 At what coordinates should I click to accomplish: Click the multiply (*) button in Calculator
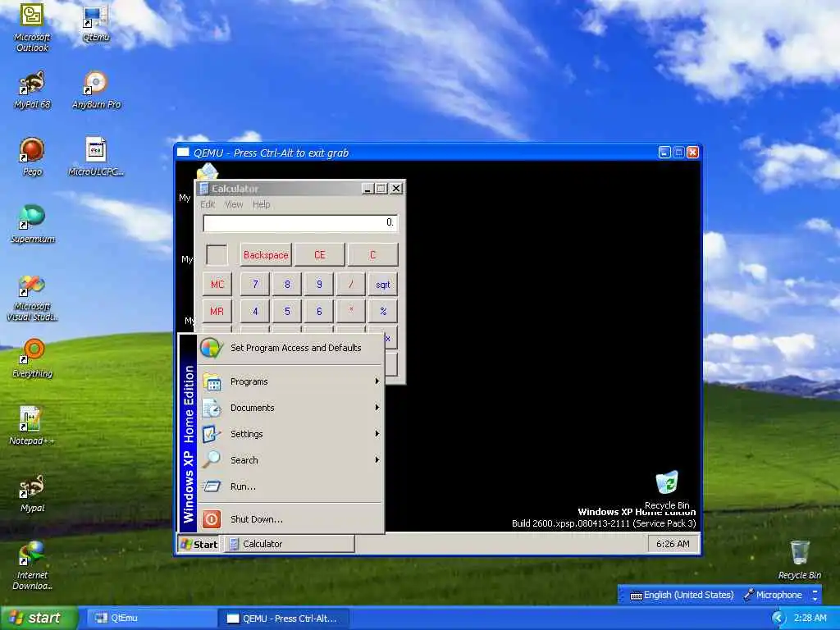pos(351,311)
